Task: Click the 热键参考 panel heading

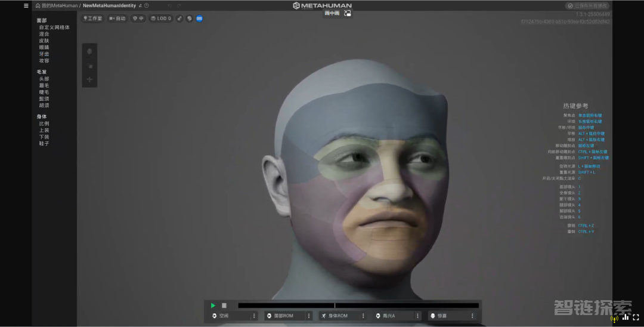Action: 575,106
